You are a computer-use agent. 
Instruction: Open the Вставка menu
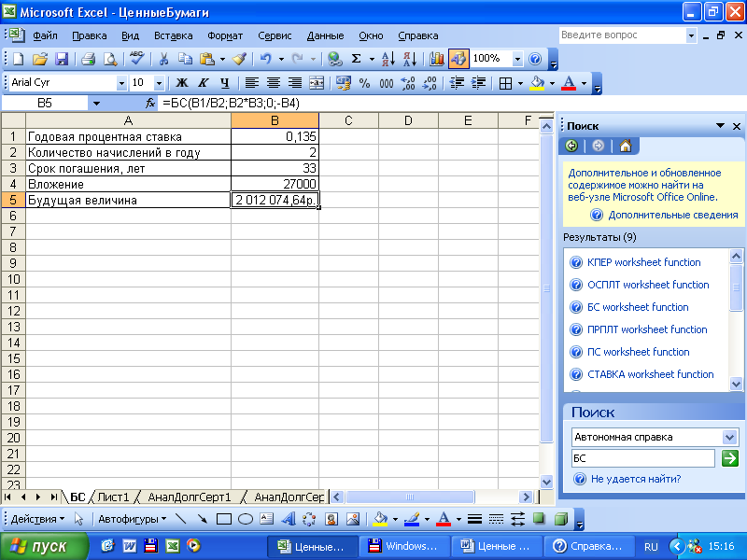click(174, 35)
